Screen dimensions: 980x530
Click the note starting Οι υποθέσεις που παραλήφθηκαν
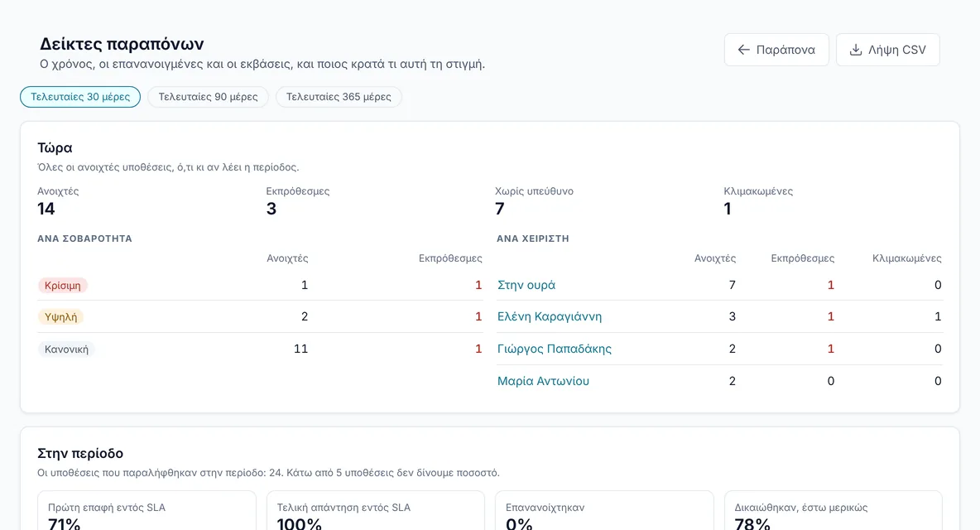(x=269, y=473)
